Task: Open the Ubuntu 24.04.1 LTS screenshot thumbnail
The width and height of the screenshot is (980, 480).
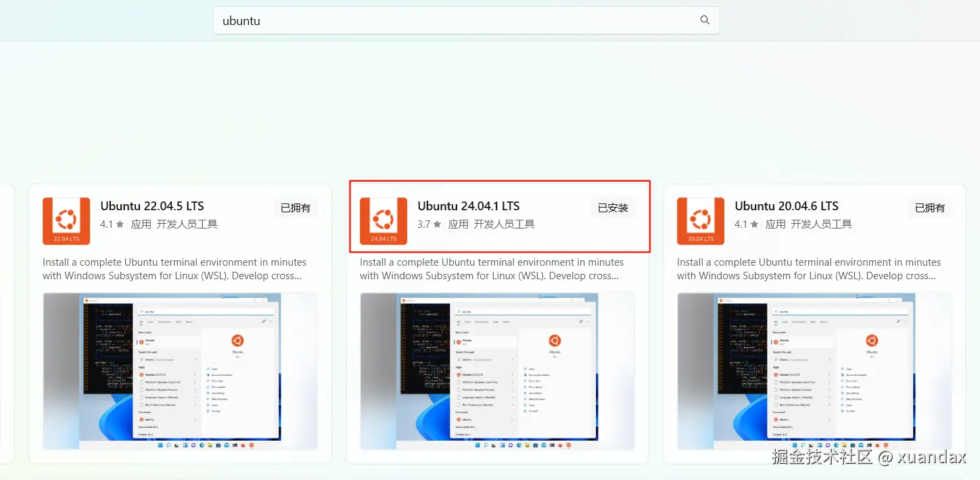Action: 497,371
